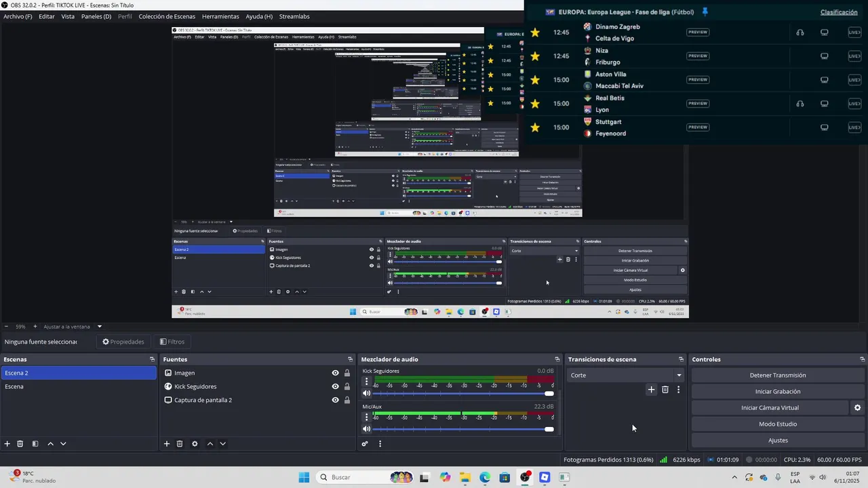Open Vista menu
The height and width of the screenshot is (488, 868).
68,16
